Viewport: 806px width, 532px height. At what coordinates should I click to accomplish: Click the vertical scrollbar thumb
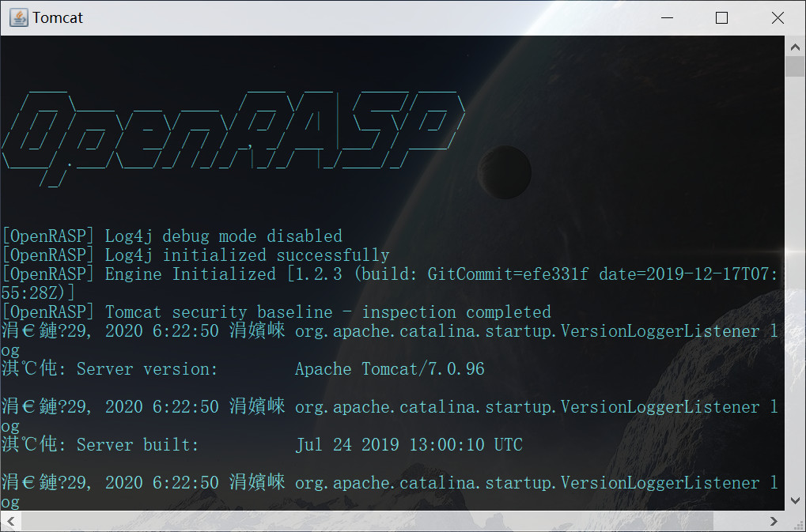[x=795, y=66]
